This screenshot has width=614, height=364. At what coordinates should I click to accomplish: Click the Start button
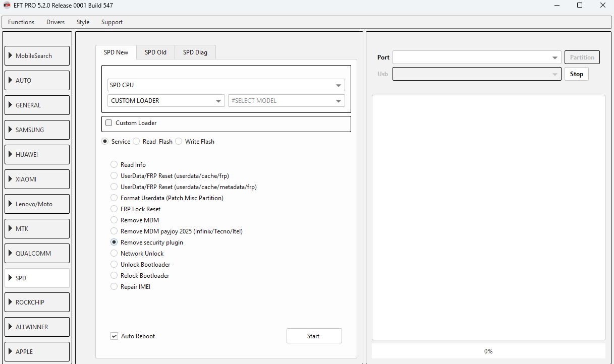click(314, 336)
